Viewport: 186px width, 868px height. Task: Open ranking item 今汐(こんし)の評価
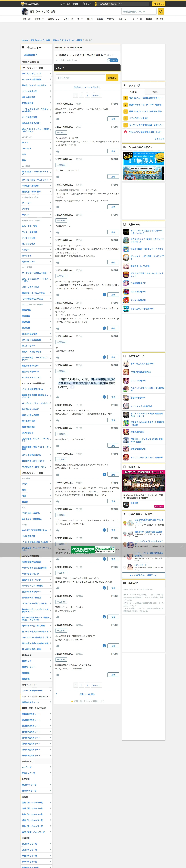point(146,98)
